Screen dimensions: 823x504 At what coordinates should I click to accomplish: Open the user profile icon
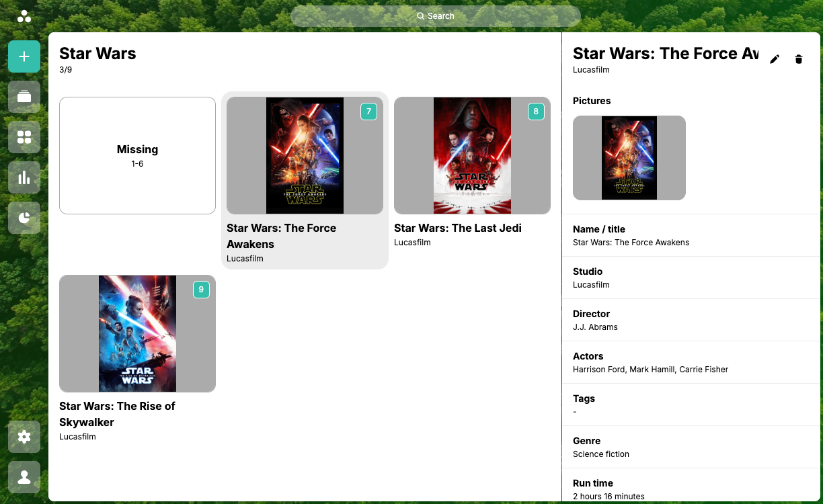(24, 477)
